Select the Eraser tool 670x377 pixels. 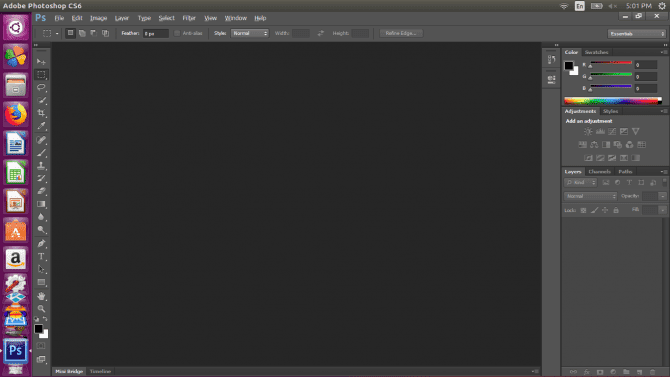coord(41,191)
